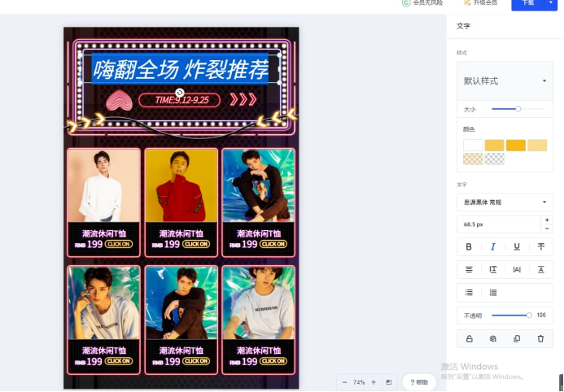Duplicate the selected element

[517, 339]
